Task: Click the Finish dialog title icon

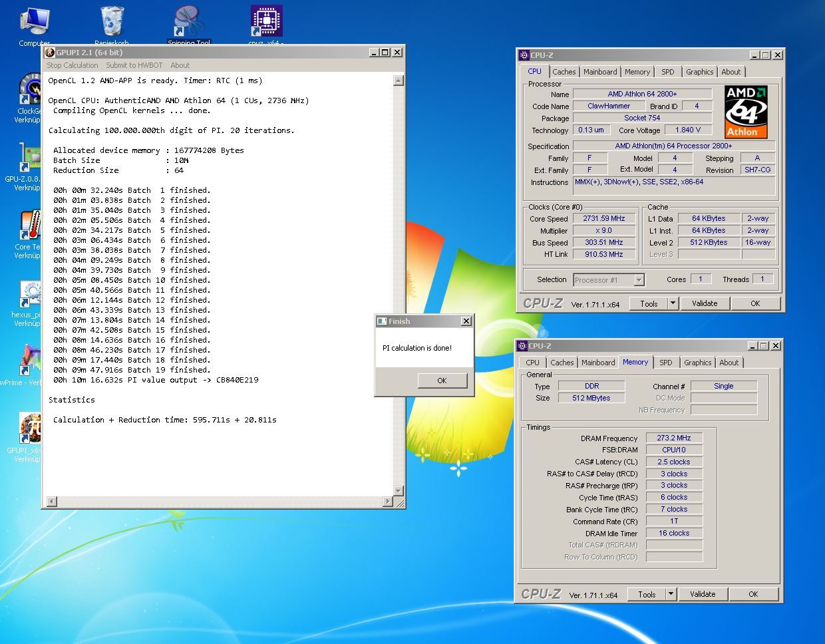Action: (x=382, y=321)
